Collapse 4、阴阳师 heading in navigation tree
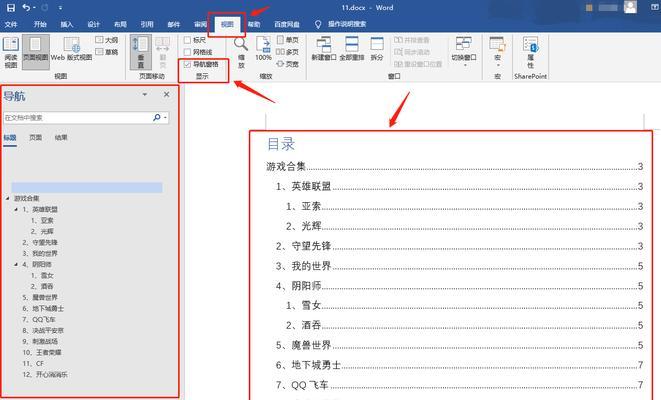 [x=16, y=264]
